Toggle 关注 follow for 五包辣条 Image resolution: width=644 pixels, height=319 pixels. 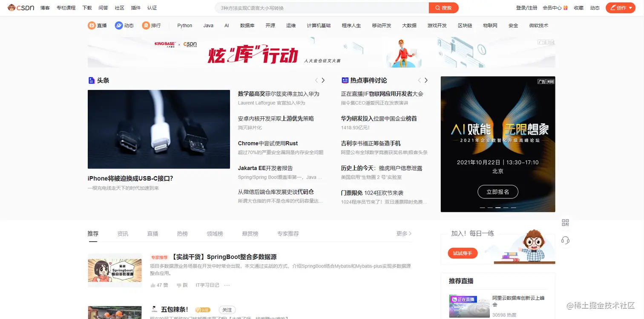tap(227, 310)
